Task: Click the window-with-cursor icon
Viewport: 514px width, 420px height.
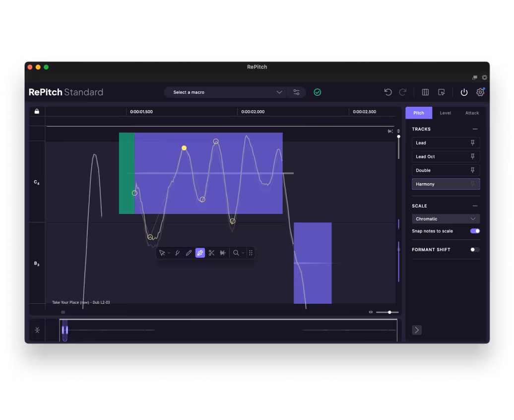Action: pyautogui.click(x=442, y=92)
